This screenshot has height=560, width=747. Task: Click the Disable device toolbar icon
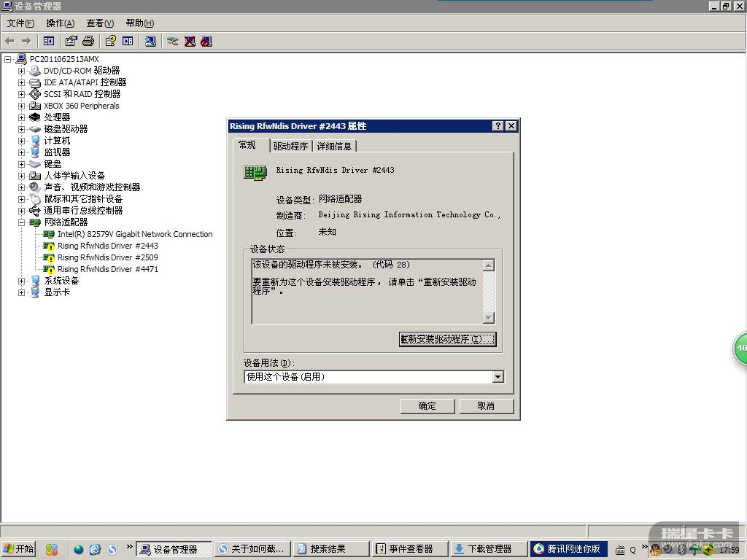coord(206,42)
